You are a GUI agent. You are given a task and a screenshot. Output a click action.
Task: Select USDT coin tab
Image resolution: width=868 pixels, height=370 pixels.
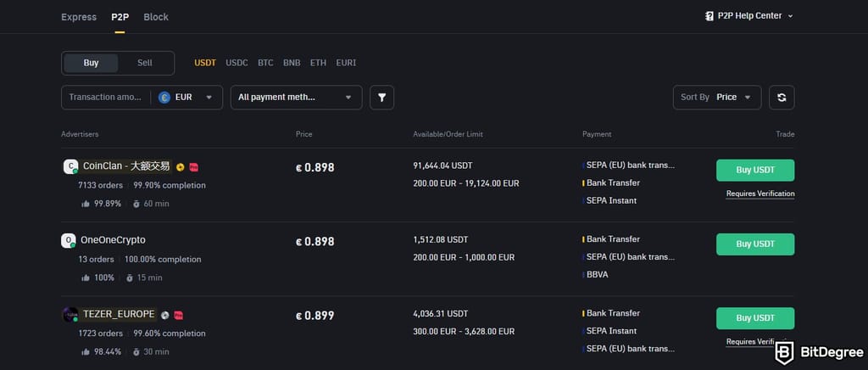(x=205, y=63)
